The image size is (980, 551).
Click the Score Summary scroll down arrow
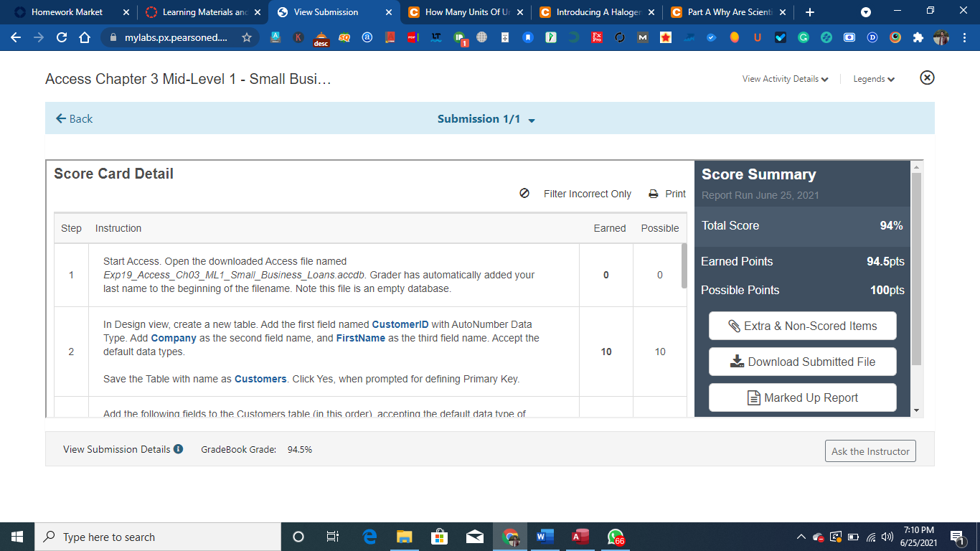(916, 410)
